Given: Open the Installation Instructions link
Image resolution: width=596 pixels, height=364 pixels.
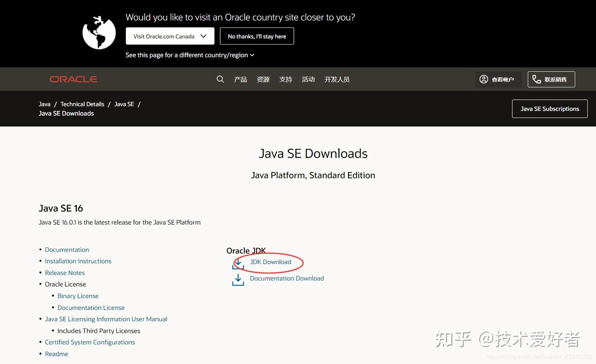Looking at the screenshot, I should (78, 261).
